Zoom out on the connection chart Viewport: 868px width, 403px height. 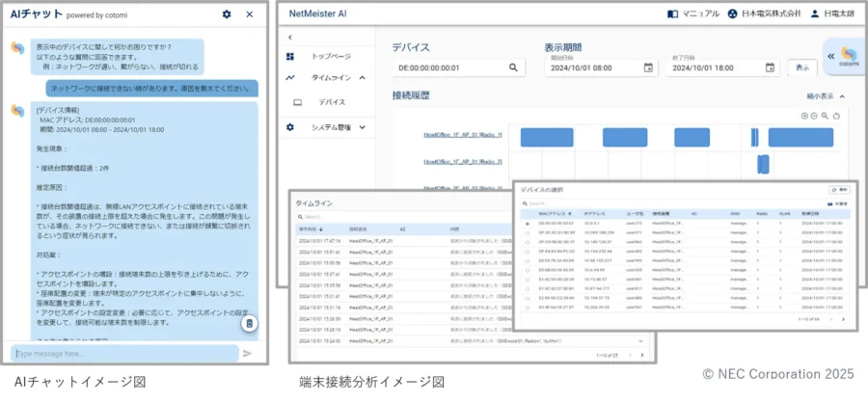pos(814,116)
